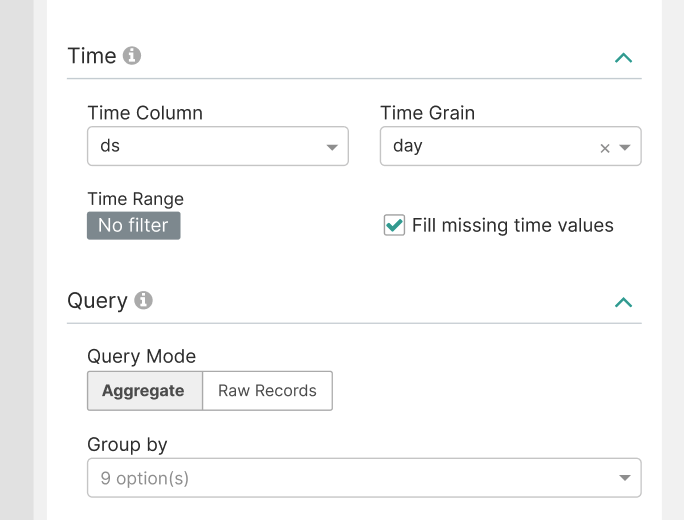
Task: Click the Query section header title
Action: (x=97, y=300)
